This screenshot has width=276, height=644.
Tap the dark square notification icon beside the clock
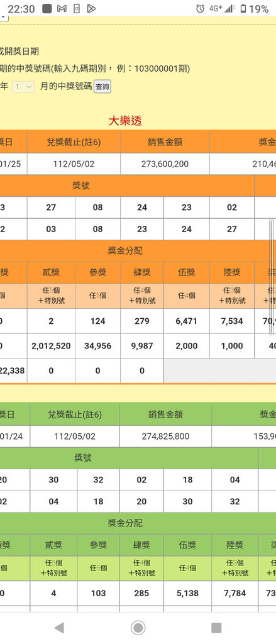(47, 9)
